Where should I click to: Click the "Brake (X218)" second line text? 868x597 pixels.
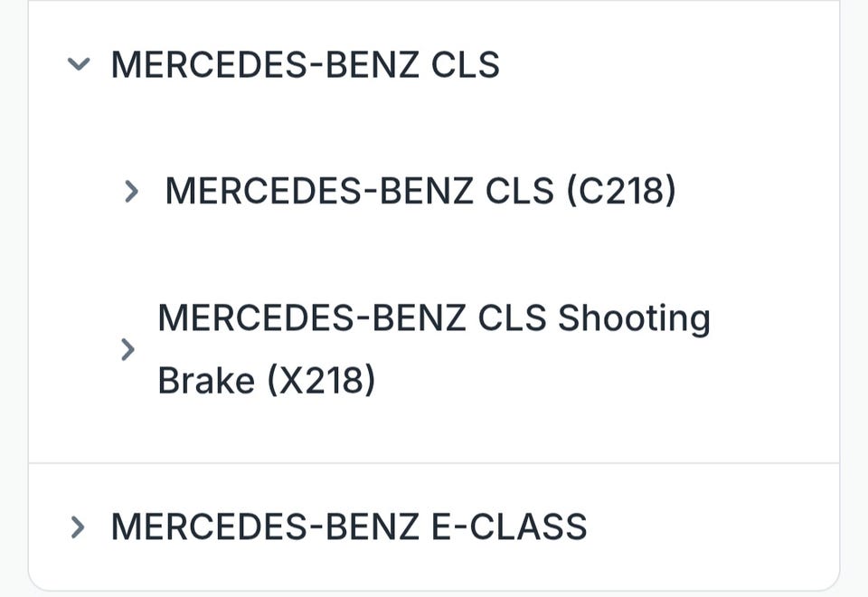point(266,381)
